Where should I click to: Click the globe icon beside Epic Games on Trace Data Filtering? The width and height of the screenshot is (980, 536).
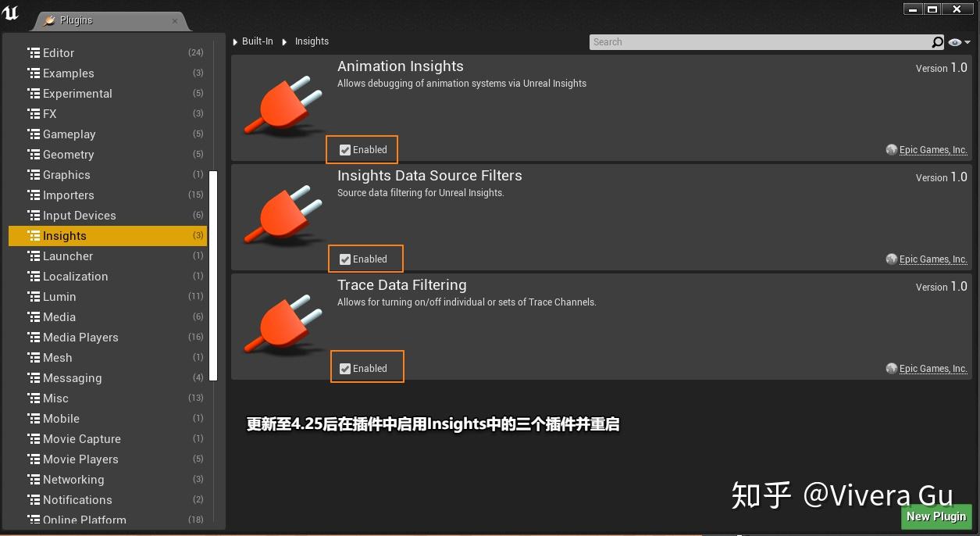pyautogui.click(x=891, y=368)
